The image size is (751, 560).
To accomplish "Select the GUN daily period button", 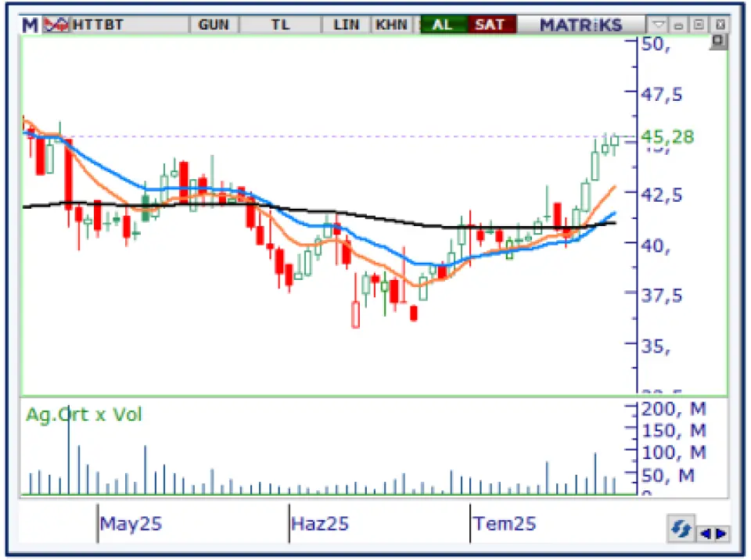I will 214,24.
